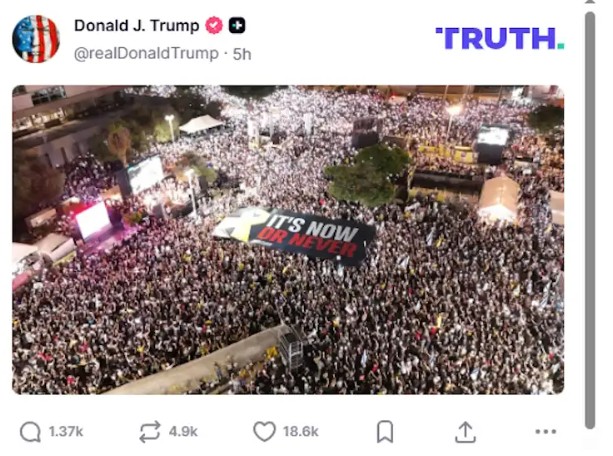Click the 4.9k ReTruths count
Viewport: 613px width, 456px height.
[183, 432]
